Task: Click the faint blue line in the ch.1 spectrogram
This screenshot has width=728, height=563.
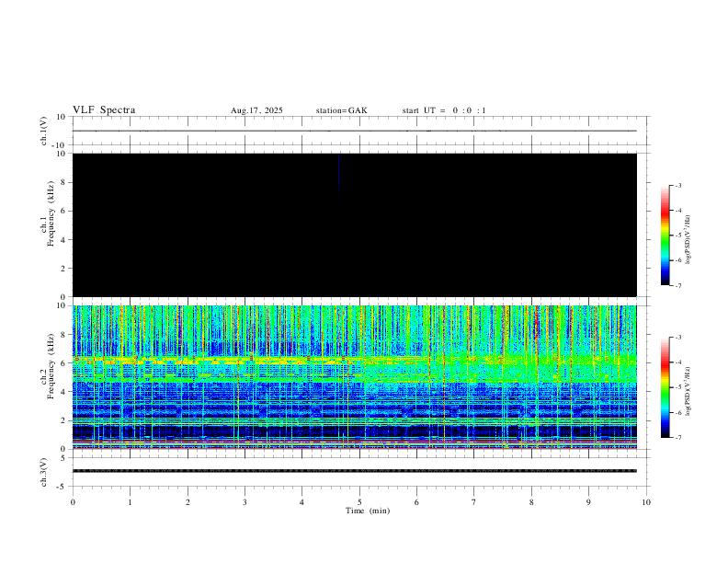Action: pyautogui.click(x=339, y=173)
